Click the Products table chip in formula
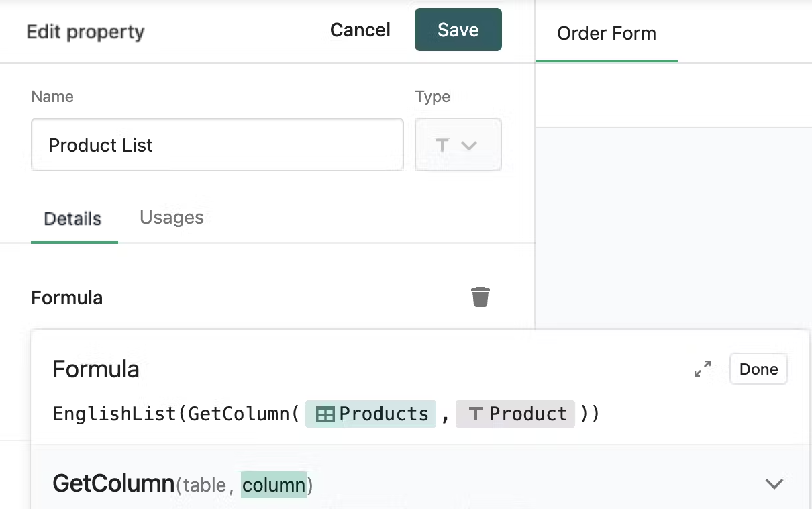 (371, 414)
